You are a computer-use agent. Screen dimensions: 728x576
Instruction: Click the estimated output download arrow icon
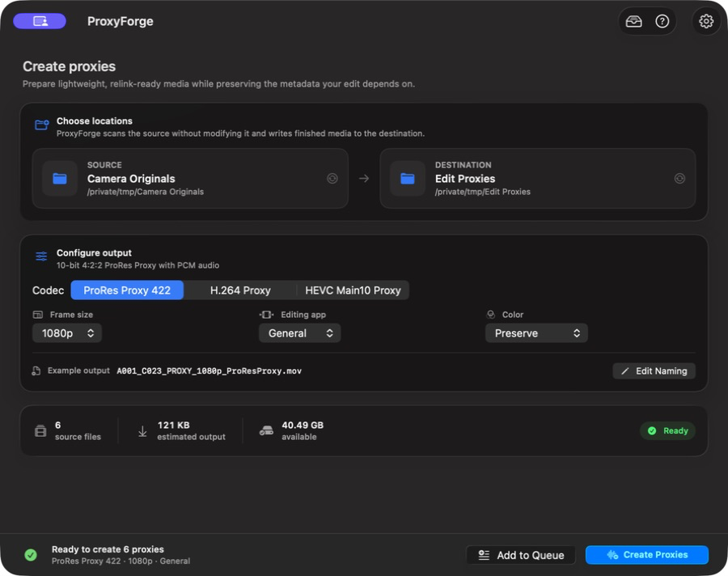click(142, 431)
